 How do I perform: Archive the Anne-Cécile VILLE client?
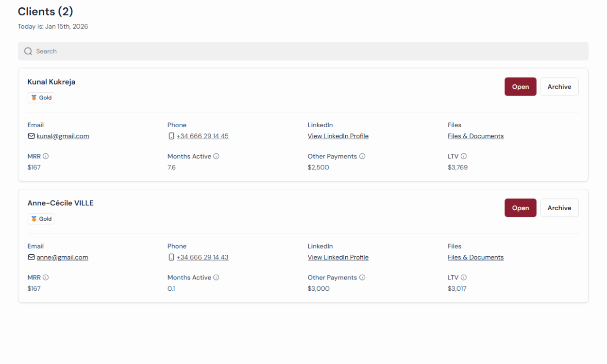point(559,208)
